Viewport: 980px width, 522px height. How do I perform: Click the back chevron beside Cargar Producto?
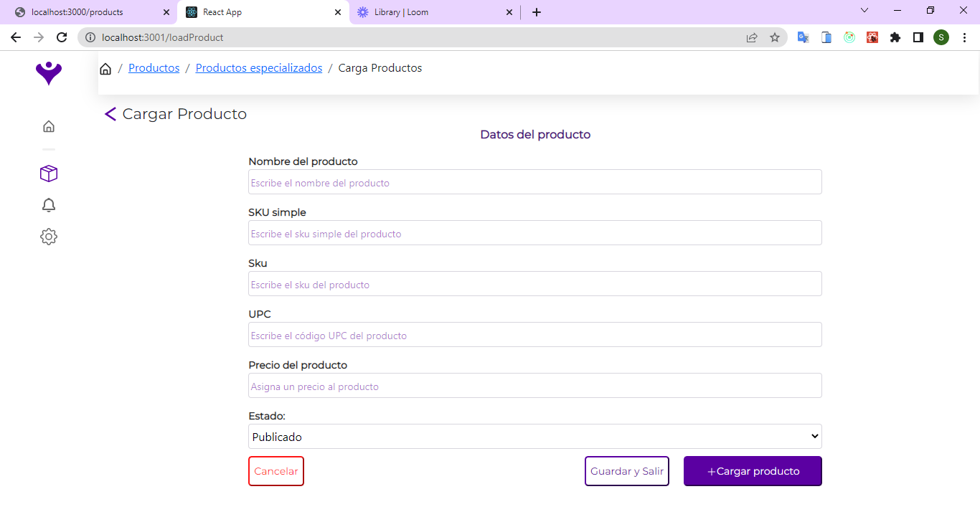tap(110, 113)
